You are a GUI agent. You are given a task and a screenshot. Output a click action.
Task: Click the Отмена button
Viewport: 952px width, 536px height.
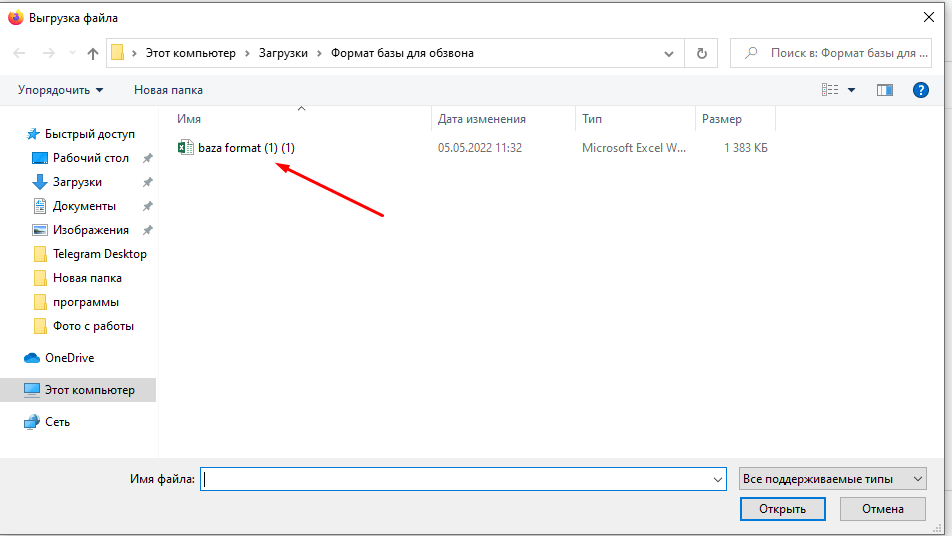tap(882, 509)
